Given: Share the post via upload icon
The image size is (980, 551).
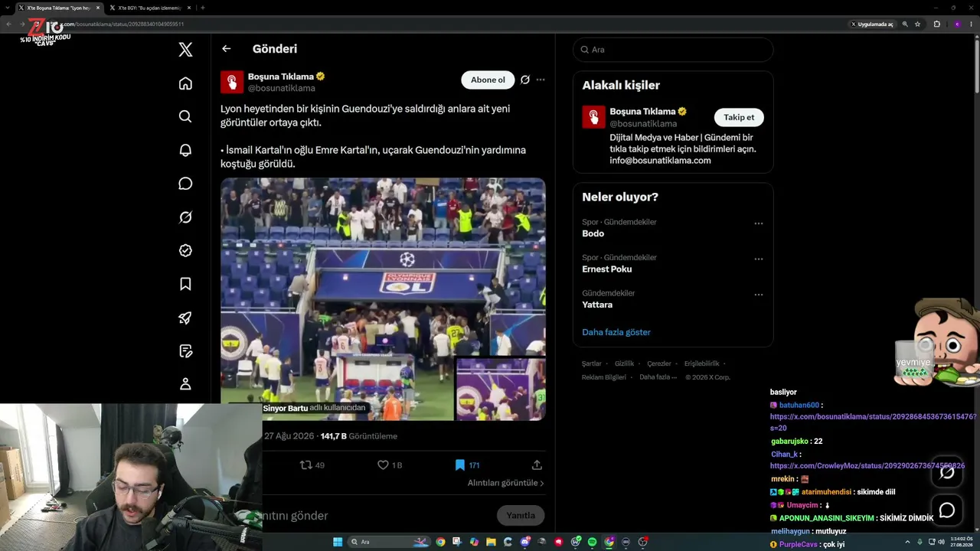Looking at the screenshot, I should pos(537,465).
